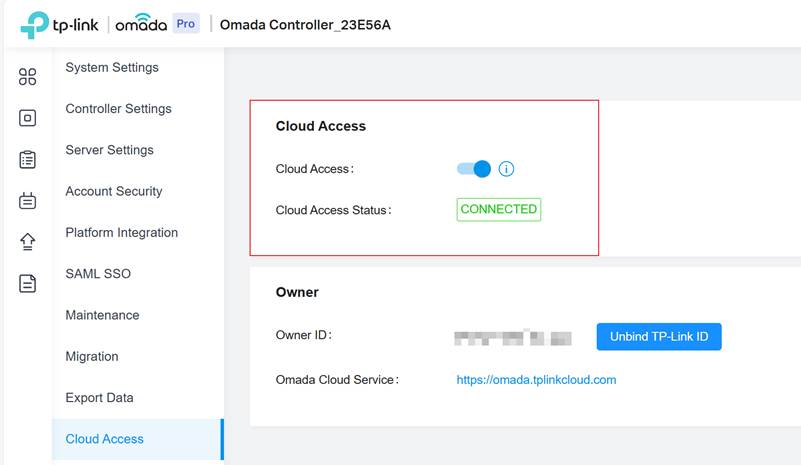Open the document page icon in sidebar
Viewport: 801px width, 465px height.
(28, 283)
